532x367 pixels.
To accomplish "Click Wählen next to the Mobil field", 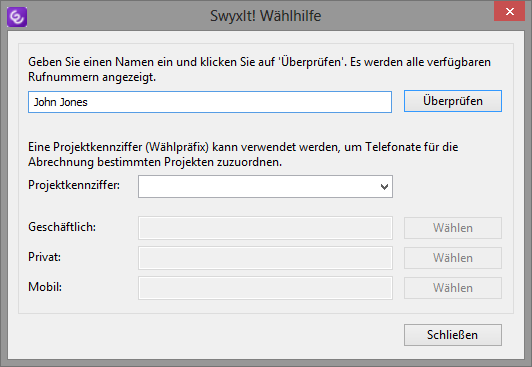I will (453, 288).
